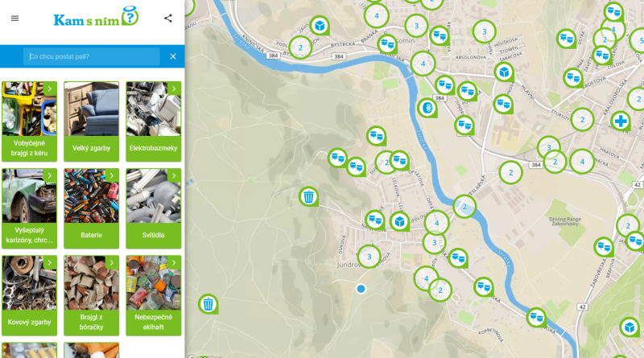Click the containers marker by Driving Range Žabovřesky

tap(604, 247)
